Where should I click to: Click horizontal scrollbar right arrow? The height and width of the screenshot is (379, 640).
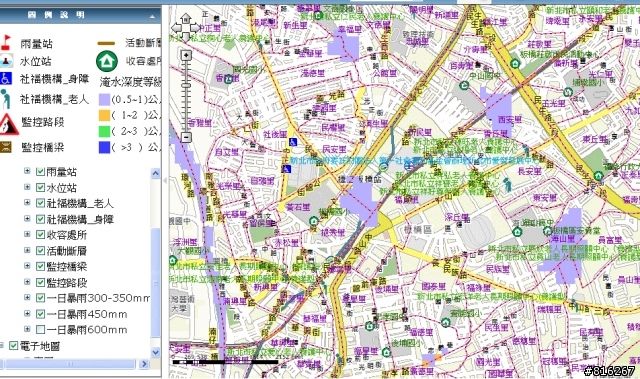(144, 363)
